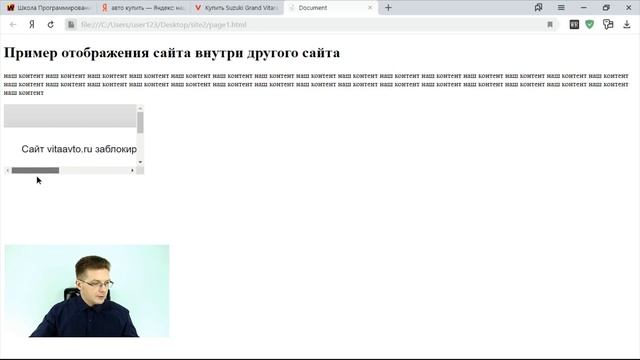Open a new browser tab
This screenshot has height=360, width=640.
point(388,8)
